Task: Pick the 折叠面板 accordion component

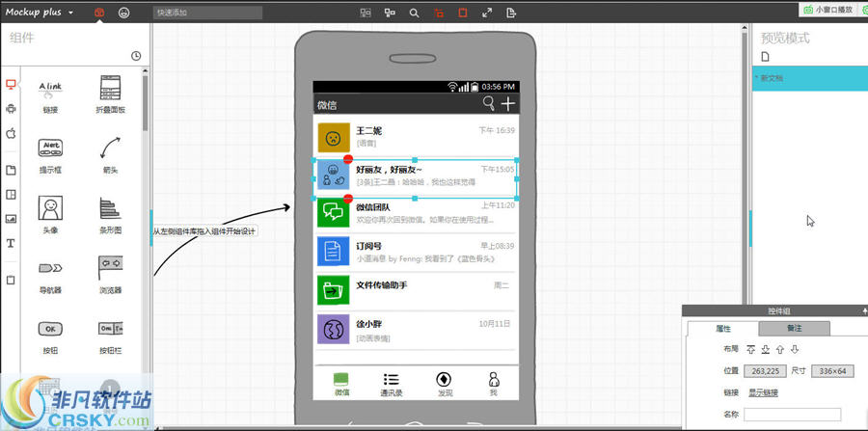Action: pos(110,94)
